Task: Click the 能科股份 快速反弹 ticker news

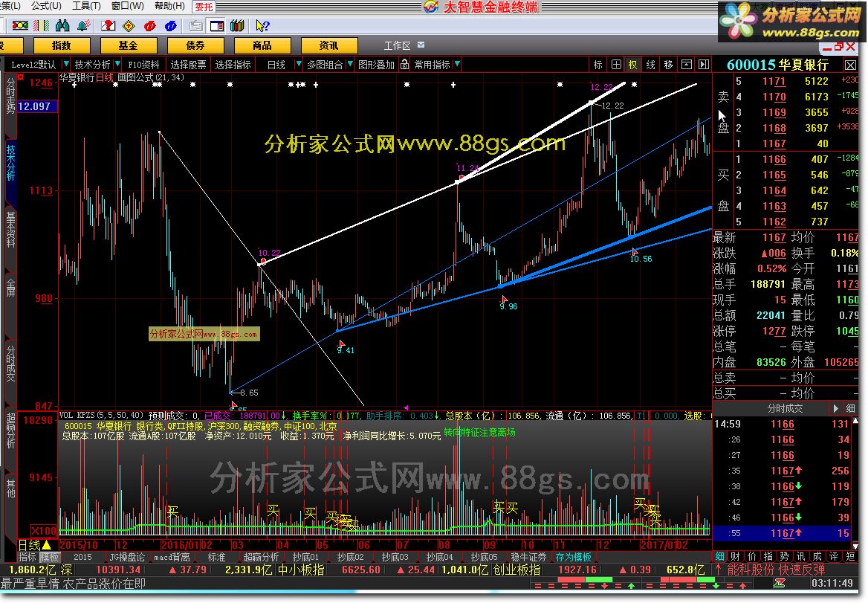Action: click(x=775, y=570)
